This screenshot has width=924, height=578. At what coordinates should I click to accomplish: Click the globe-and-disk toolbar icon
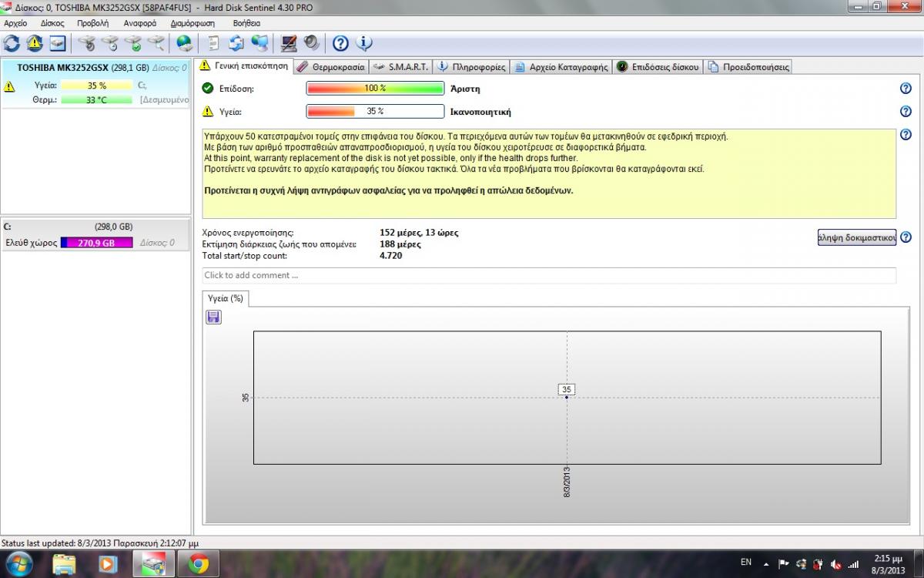(184, 42)
